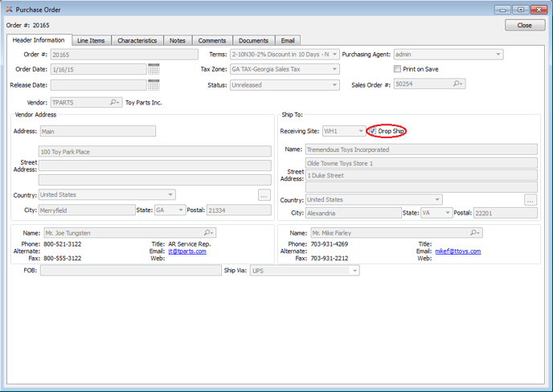Click the Sales Order search magnifier icon
553x392 pixels.
coord(457,84)
